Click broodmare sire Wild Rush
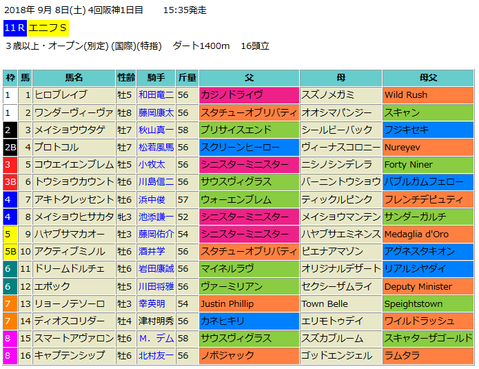 428,95
